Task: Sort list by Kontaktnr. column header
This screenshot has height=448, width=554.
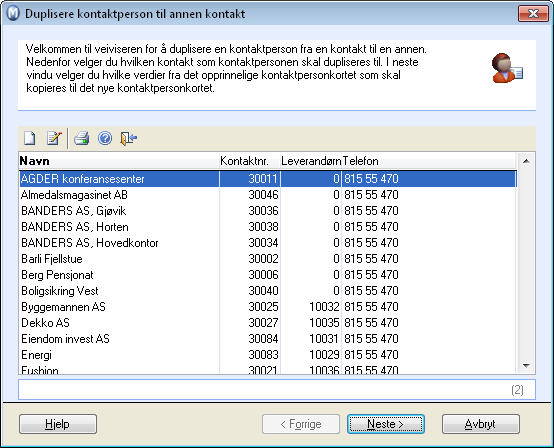Action: (x=250, y=161)
